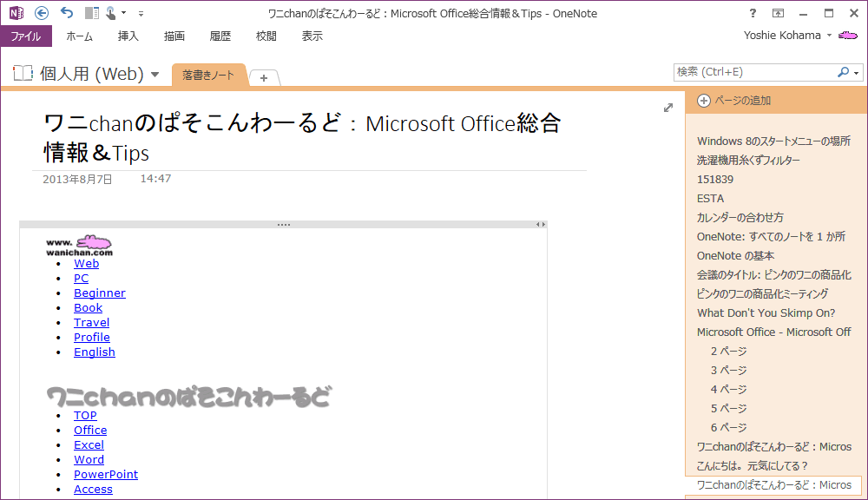This screenshot has width=868, height=500.
Task: Click the search magnifier icon
Action: point(843,72)
